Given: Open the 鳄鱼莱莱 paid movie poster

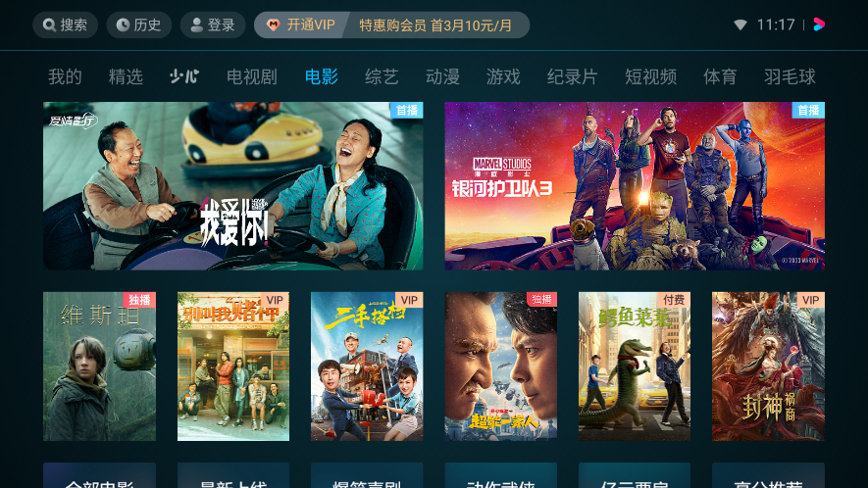Looking at the screenshot, I should [x=635, y=366].
